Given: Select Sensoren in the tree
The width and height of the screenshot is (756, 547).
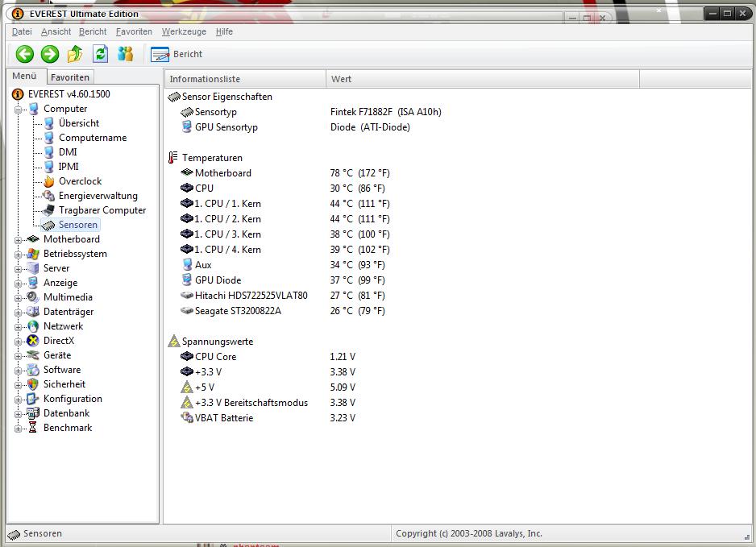Looking at the screenshot, I should [x=78, y=225].
